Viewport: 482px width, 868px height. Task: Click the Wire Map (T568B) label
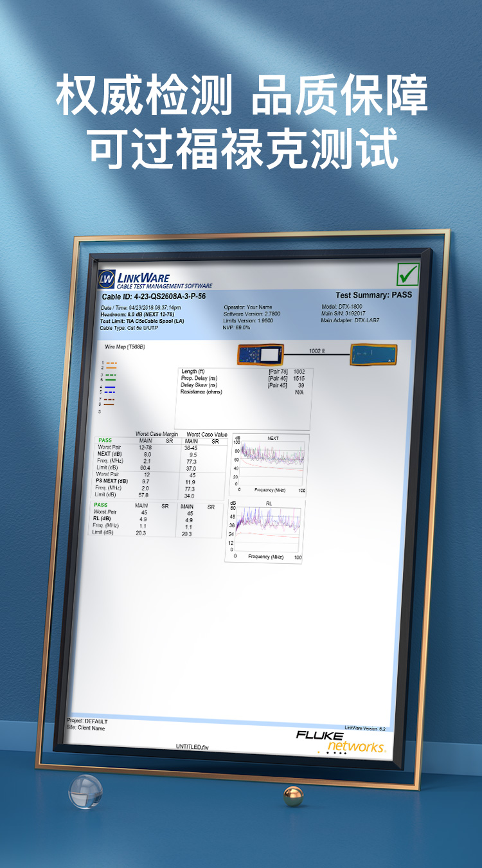(125, 347)
